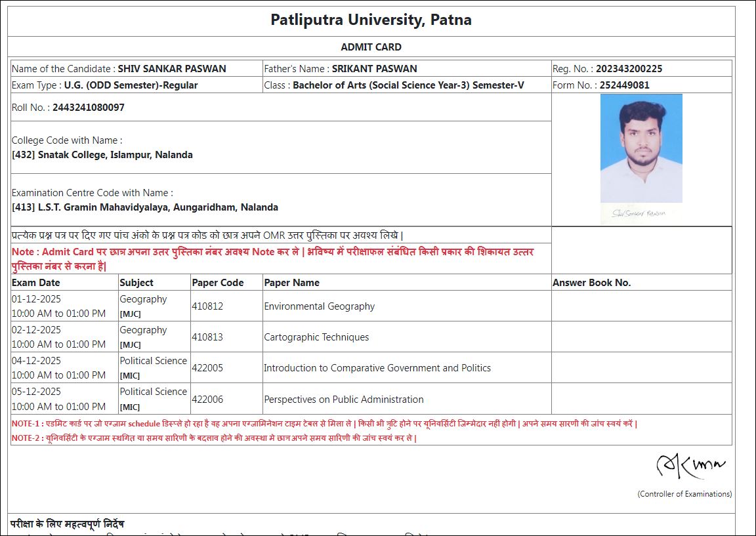Click paper code 410812
The height and width of the screenshot is (536, 756).
click(x=207, y=306)
